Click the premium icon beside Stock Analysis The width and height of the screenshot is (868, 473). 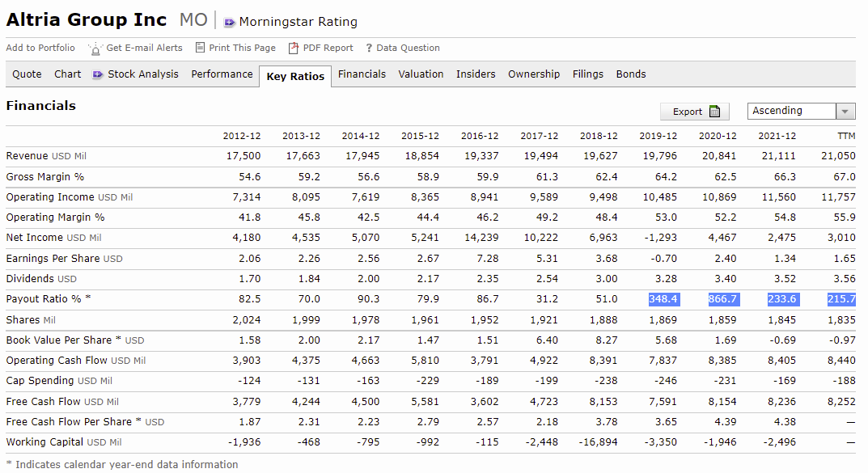(x=99, y=74)
